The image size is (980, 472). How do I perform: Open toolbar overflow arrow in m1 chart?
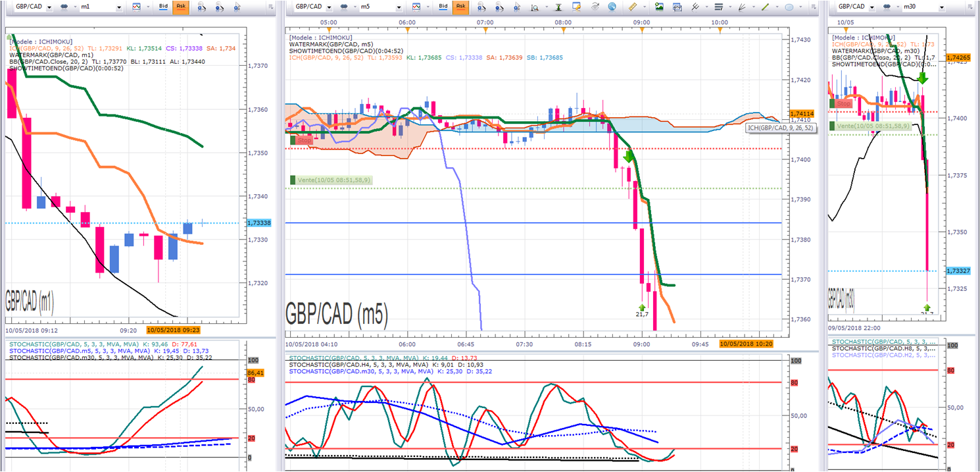pos(270,7)
